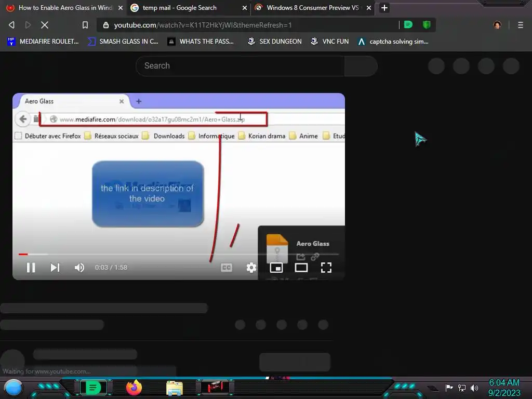Click the padlock site info icon
Image resolution: width=532 pixels, height=399 pixels.
pyautogui.click(x=106, y=25)
